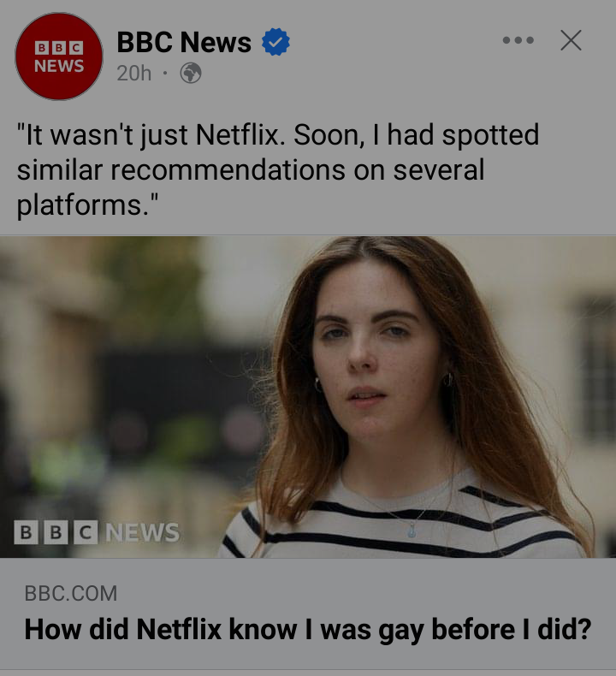
Task: Open the BBC News profile picture
Action: point(59,56)
